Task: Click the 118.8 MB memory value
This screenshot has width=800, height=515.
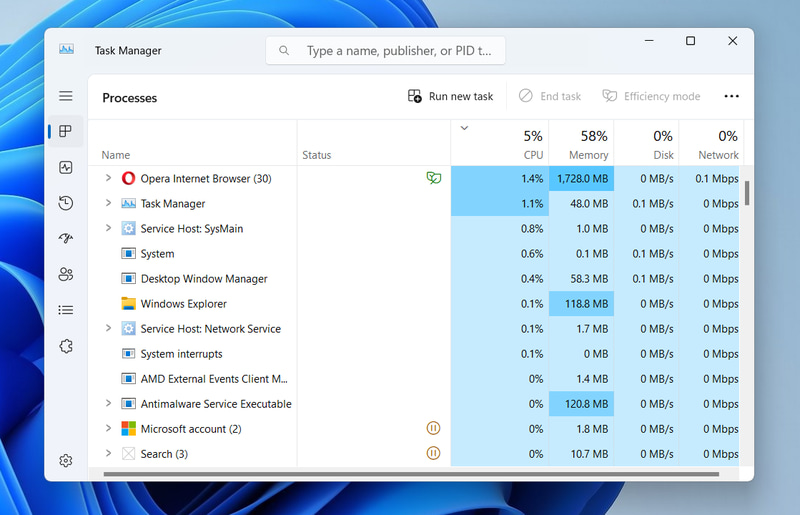Action: tap(586, 304)
